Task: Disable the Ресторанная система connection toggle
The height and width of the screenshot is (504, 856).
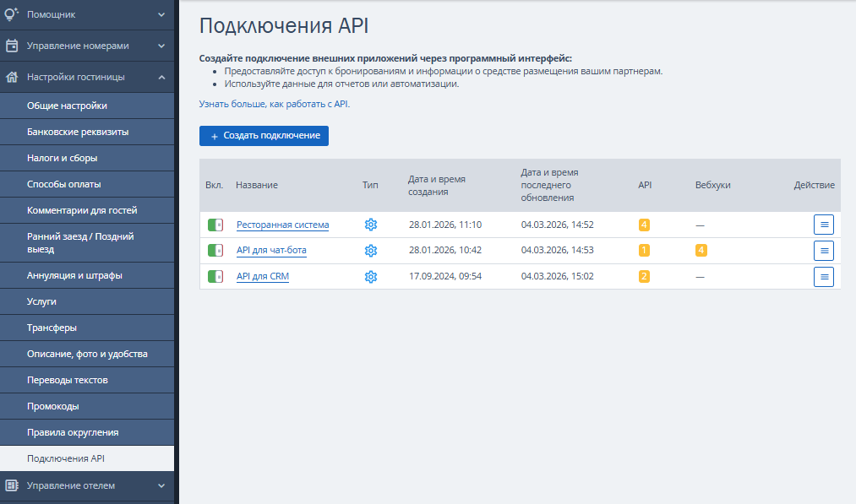Action: tap(215, 225)
